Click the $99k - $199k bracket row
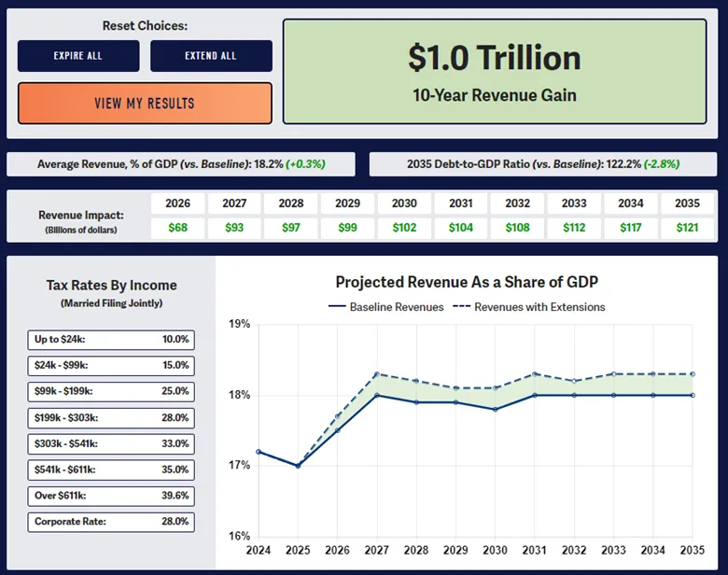The height and width of the screenshot is (575, 728). (x=111, y=392)
